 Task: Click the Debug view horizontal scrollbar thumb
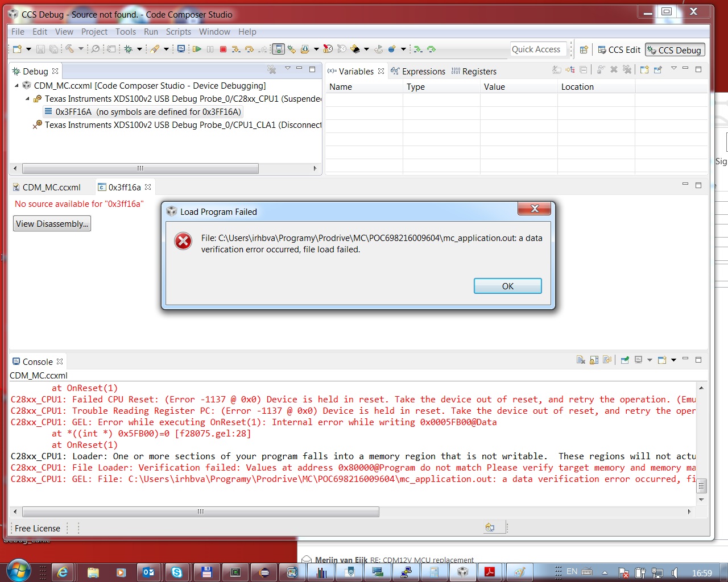tap(140, 169)
